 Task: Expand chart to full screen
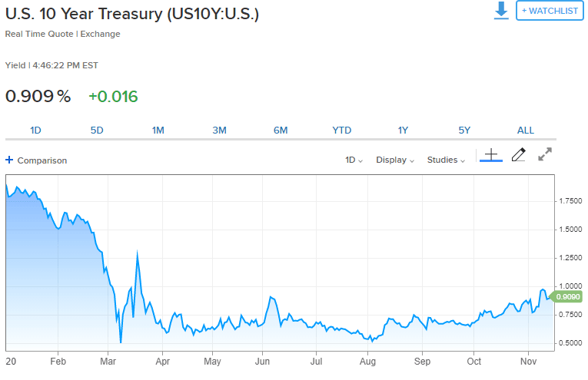tap(545, 154)
